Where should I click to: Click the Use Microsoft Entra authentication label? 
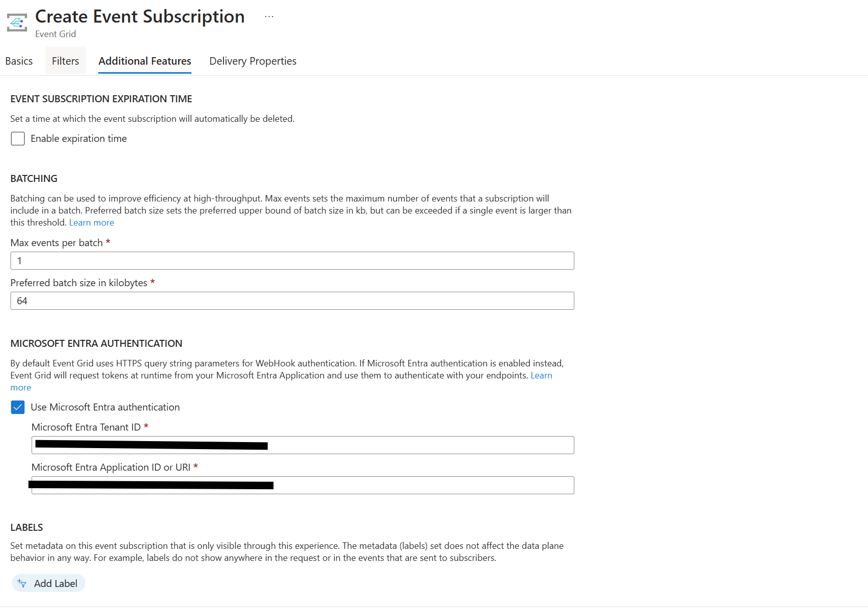coord(105,407)
